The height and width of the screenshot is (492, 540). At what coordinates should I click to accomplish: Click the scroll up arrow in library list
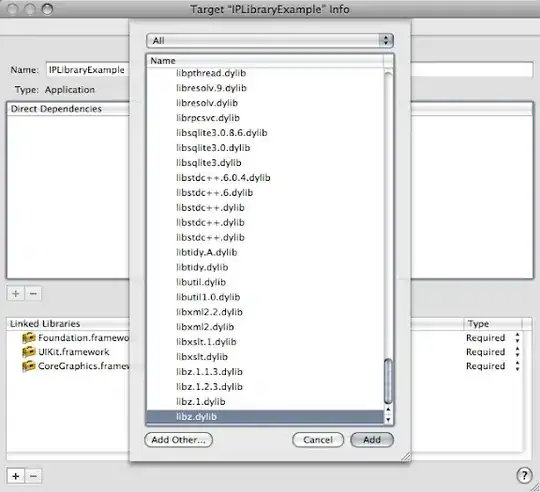[388, 409]
